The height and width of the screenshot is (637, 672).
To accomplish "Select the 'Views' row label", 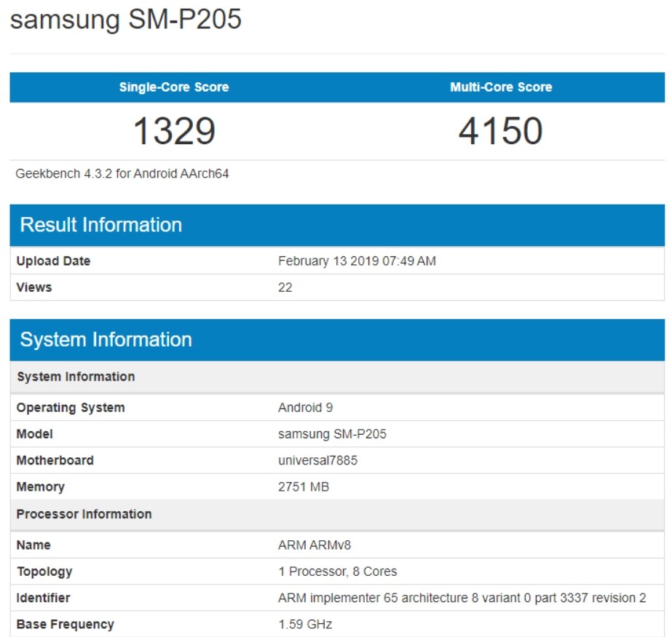I will click(34, 288).
